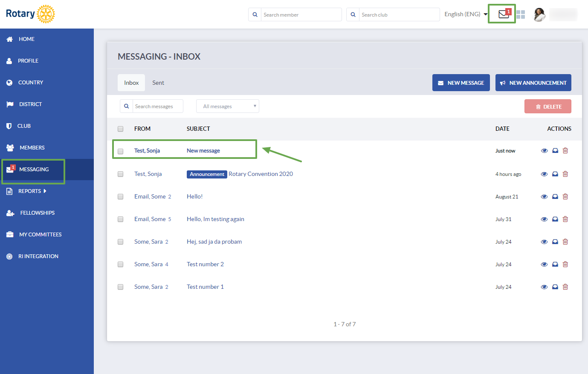
Task: Click the Search member input field
Action: tap(301, 14)
